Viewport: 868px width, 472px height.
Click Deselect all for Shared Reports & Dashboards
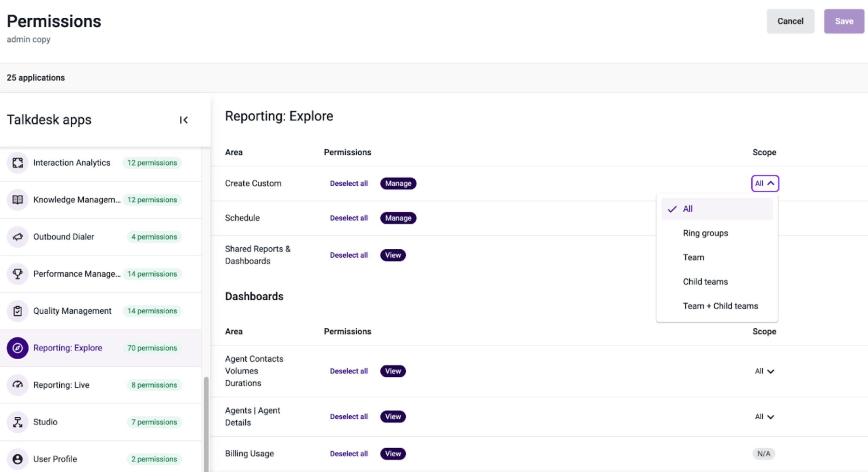point(349,255)
